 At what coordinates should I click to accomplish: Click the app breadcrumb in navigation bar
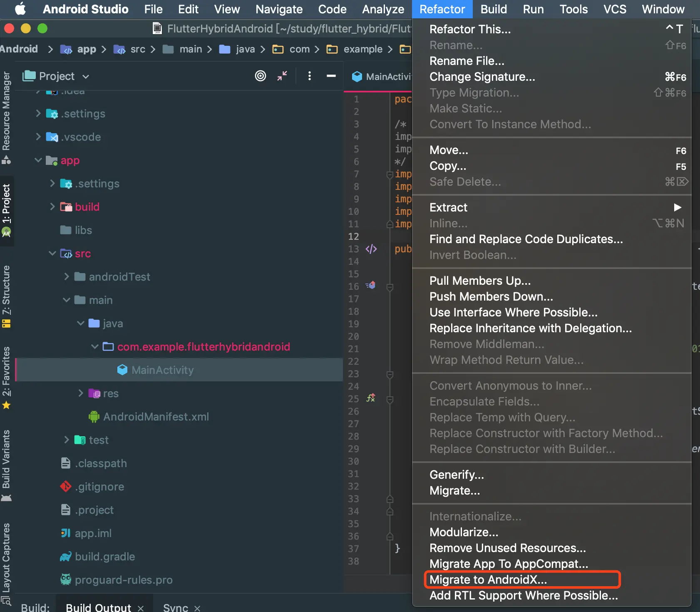point(78,49)
